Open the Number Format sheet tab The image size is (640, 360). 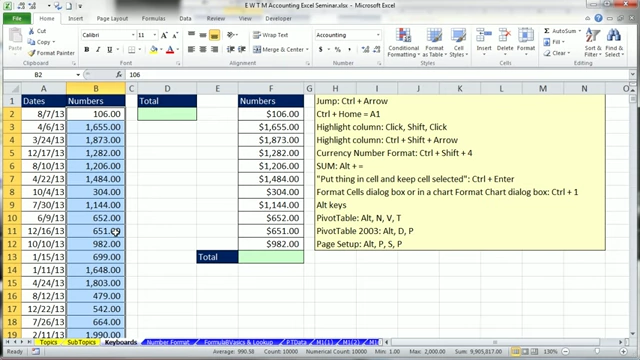point(168,342)
